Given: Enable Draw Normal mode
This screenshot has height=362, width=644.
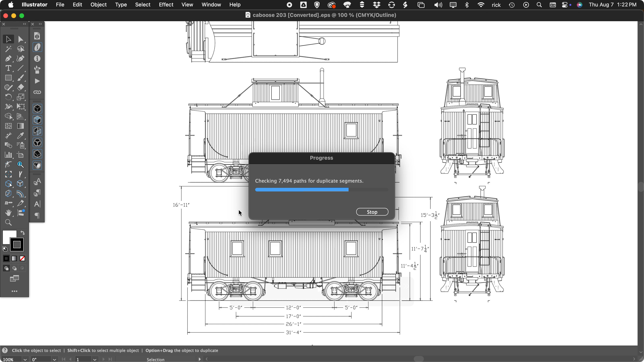Looking at the screenshot, I should point(6,268).
